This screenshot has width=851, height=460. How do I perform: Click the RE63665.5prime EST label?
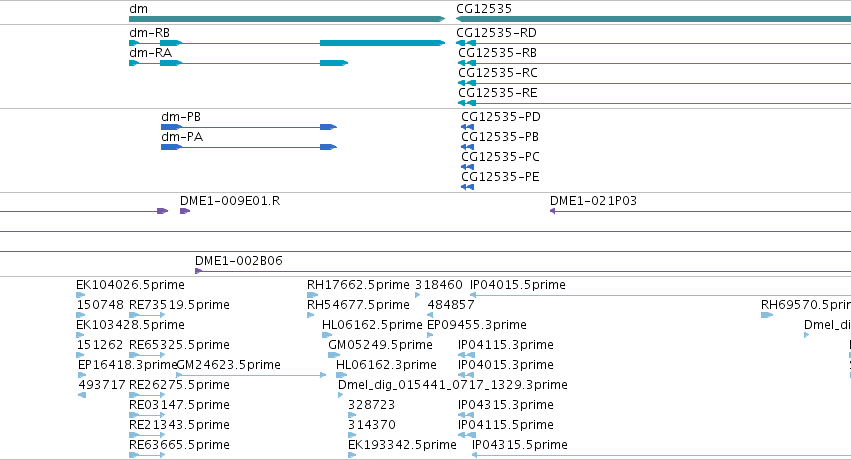tap(179, 445)
